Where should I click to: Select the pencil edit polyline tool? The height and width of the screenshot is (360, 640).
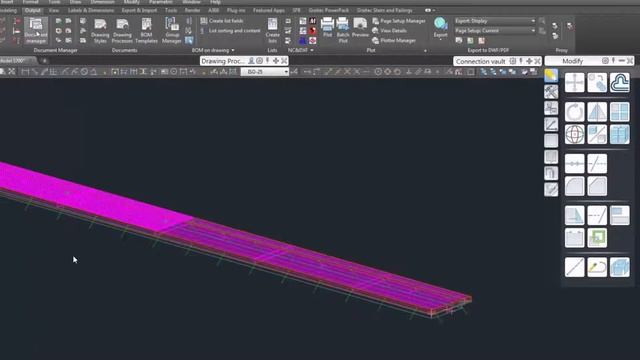597,267
